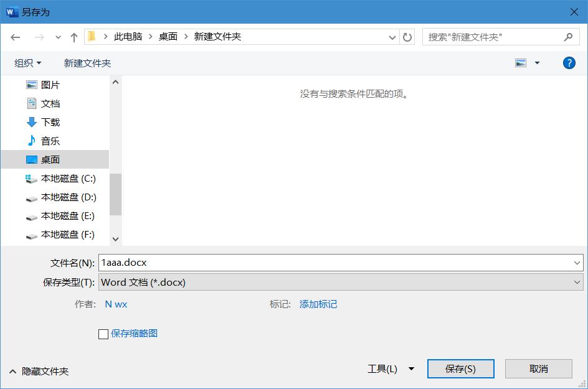
Task: Click the 添加标记 link
Action: point(318,304)
